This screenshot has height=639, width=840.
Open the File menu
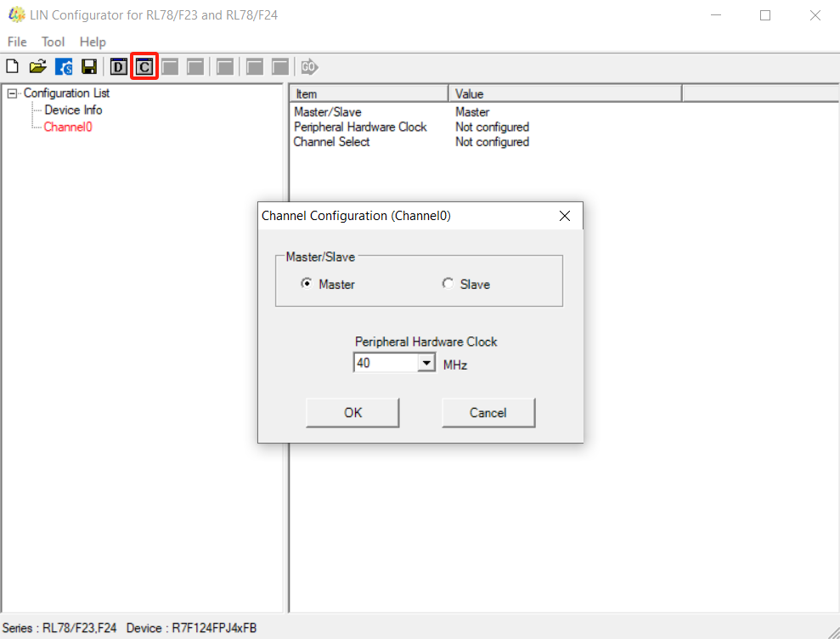17,42
